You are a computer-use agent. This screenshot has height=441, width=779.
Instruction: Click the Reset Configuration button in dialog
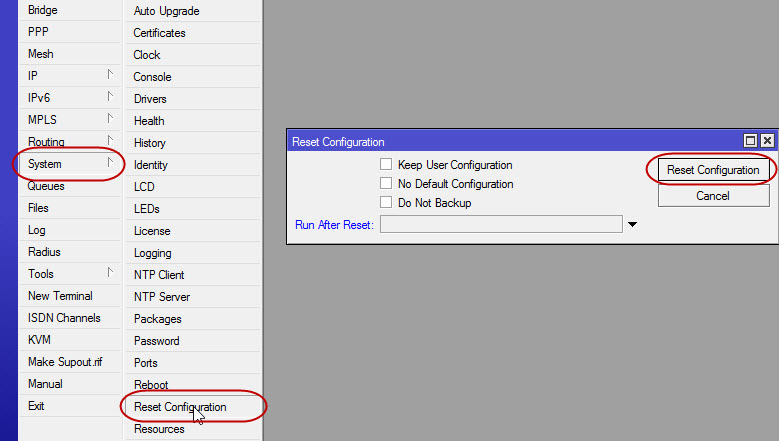tap(713, 170)
